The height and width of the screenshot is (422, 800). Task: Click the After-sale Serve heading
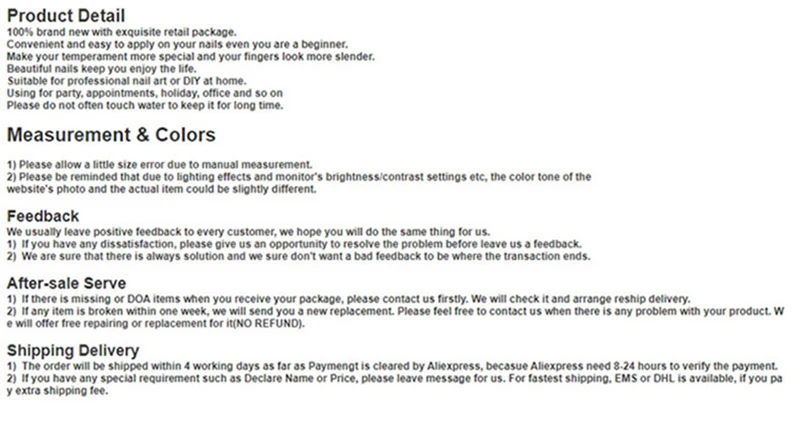66,283
